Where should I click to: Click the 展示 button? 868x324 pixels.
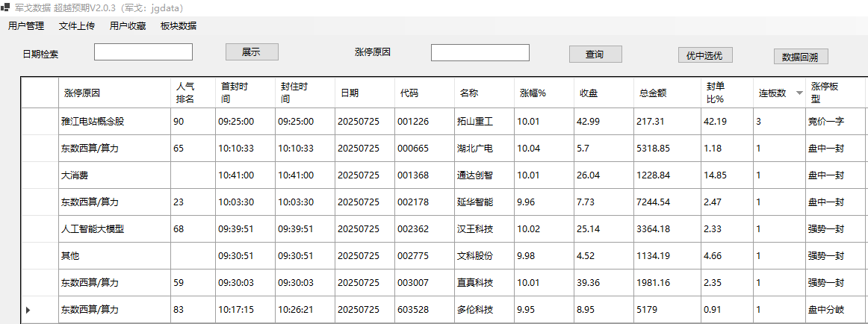[x=252, y=52]
